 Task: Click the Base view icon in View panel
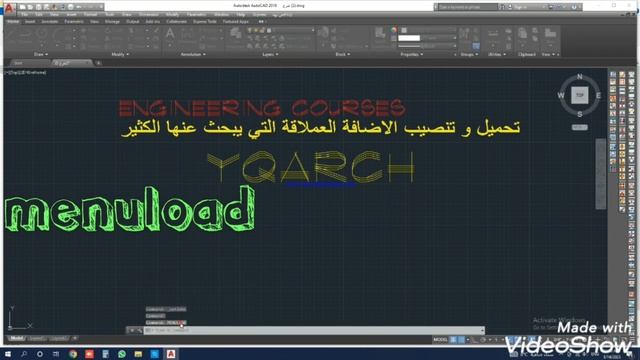click(550, 34)
